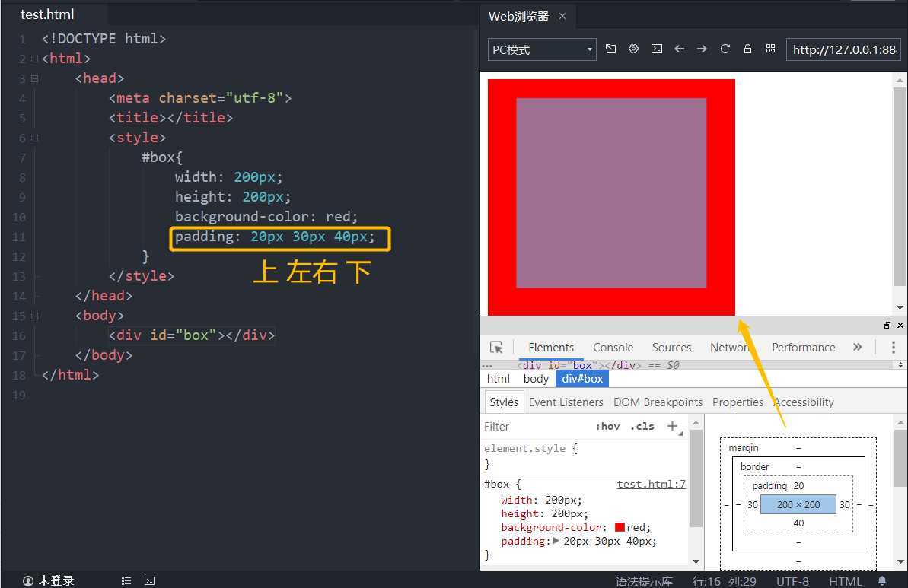Click the div#box breadcrumb
Image resolution: width=908 pixels, height=588 pixels.
582,379
